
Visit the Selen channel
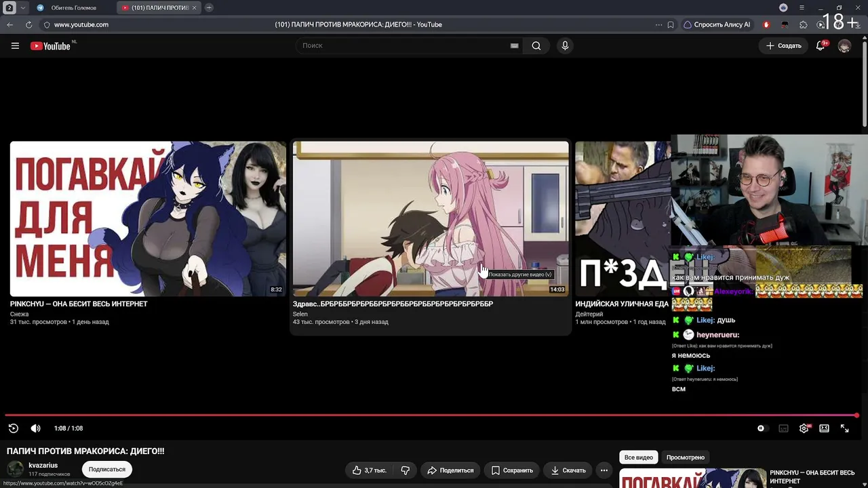[300, 314]
